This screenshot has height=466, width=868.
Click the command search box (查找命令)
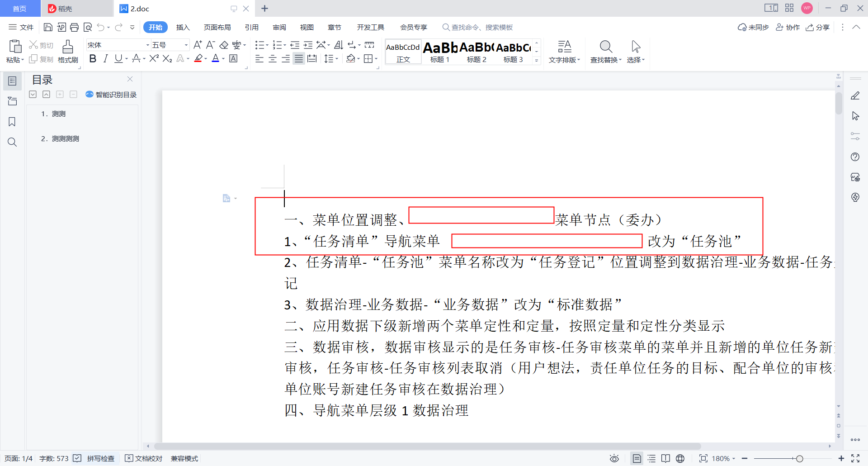tap(478, 27)
